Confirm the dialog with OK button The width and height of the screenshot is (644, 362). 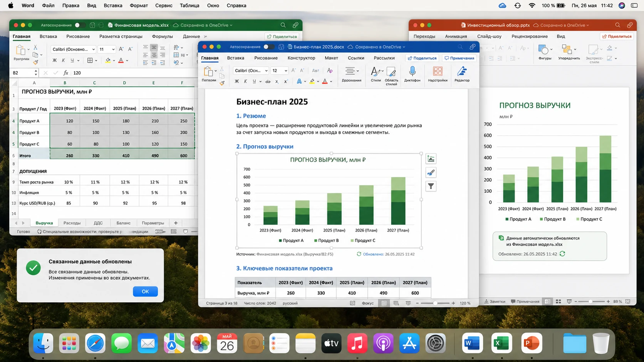click(145, 292)
